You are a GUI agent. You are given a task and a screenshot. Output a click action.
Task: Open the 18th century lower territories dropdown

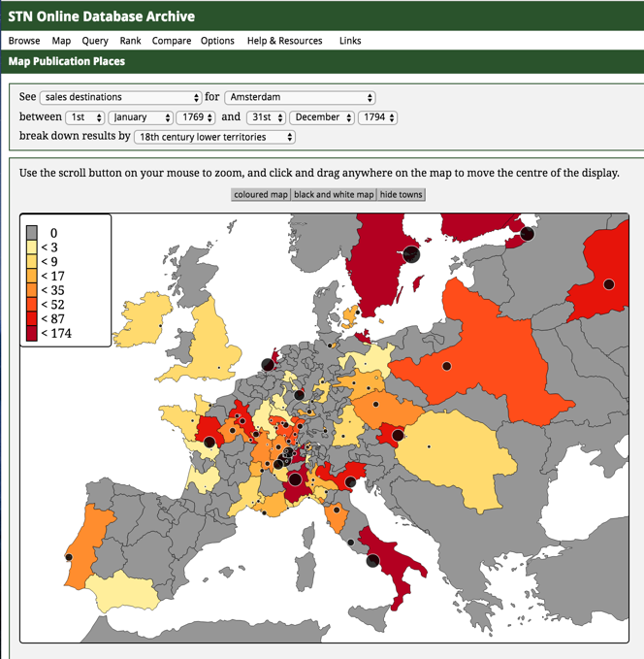(214, 137)
